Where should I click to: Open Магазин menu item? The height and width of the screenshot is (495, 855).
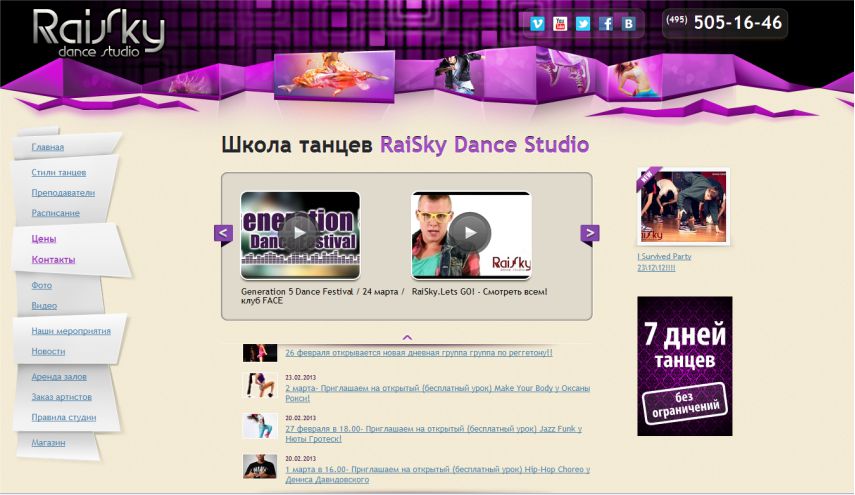point(48,443)
